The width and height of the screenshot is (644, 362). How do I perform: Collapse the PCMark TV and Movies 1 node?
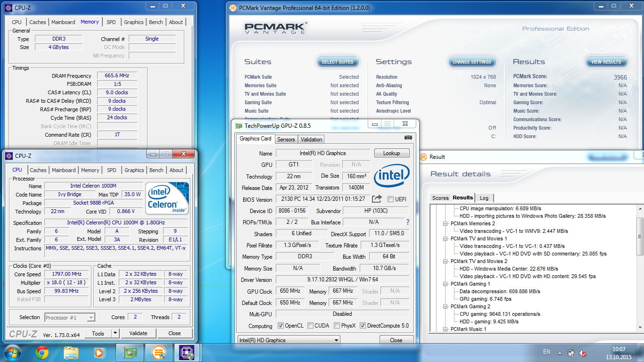coord(446,239)
